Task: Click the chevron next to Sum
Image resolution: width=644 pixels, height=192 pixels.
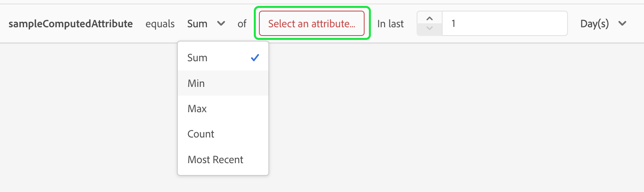Action: click(x=221, y=24)
